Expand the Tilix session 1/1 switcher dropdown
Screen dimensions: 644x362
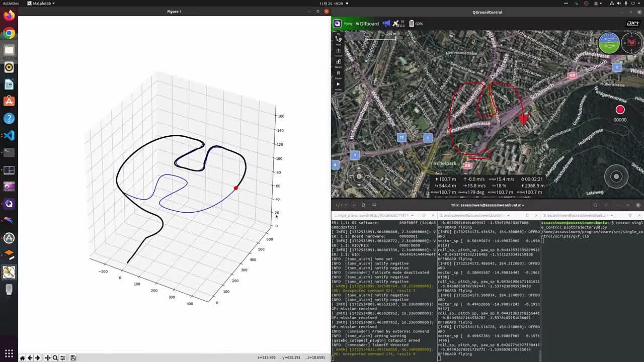tap(341, 205)
